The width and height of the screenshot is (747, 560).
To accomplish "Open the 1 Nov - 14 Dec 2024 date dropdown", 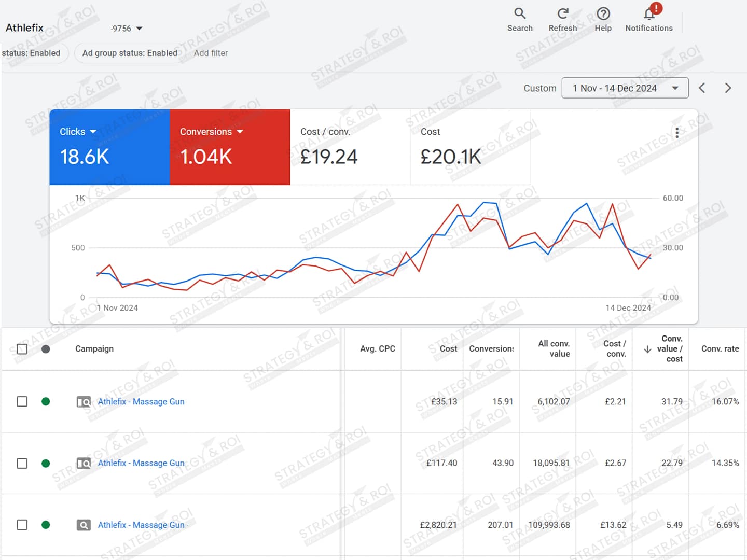I will click(x=625, y=88).
